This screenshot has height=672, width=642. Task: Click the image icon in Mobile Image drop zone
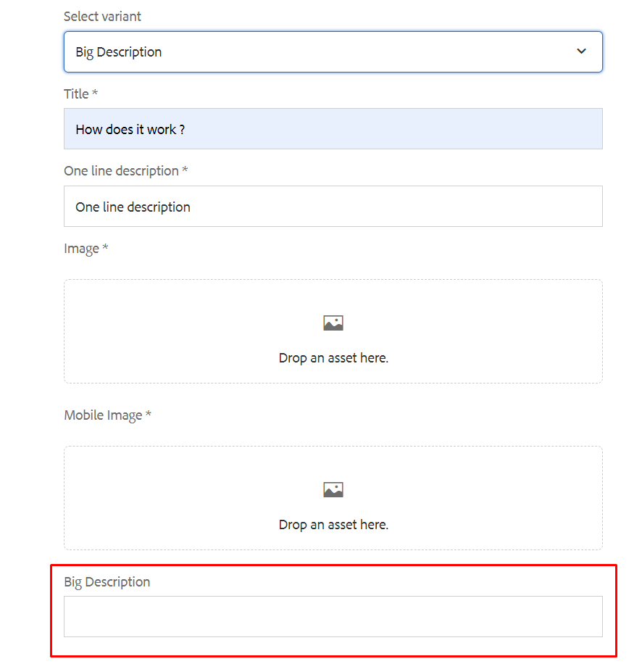333,489
